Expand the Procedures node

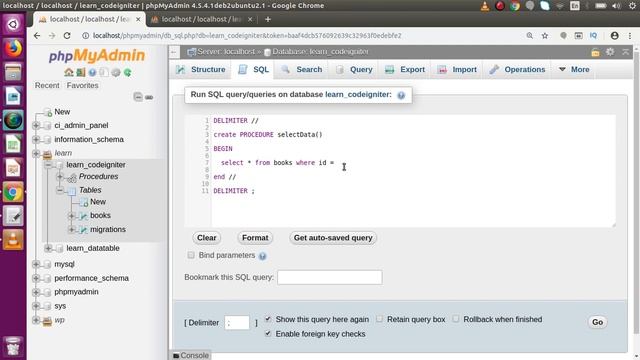click(x=60, y=176)
